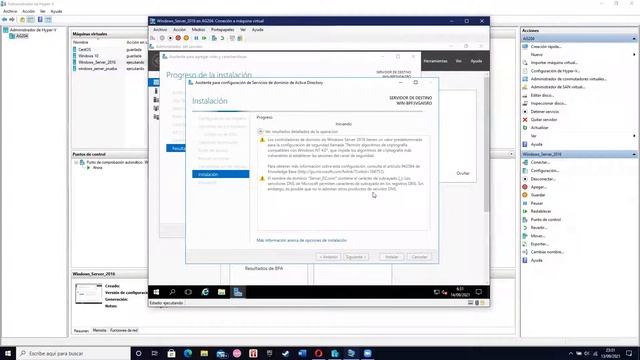Click Cancelar button in AD DS wizard

[x=419, y=257]
